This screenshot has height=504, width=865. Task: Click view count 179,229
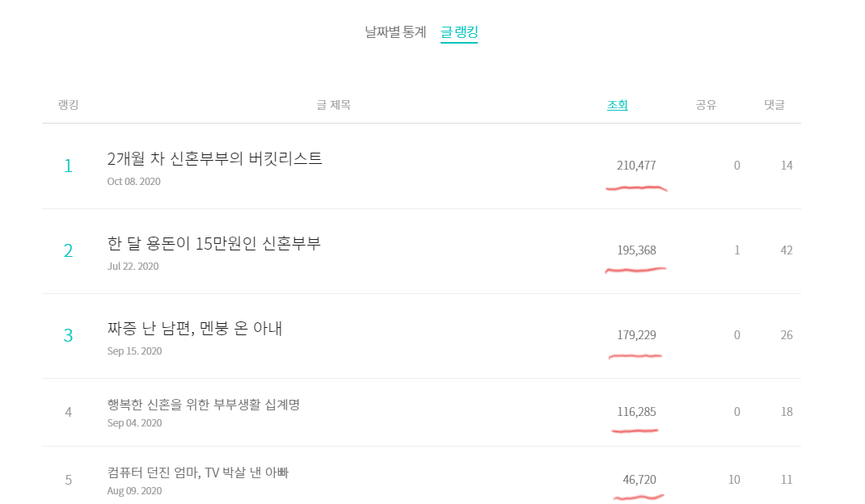[636, 335]
